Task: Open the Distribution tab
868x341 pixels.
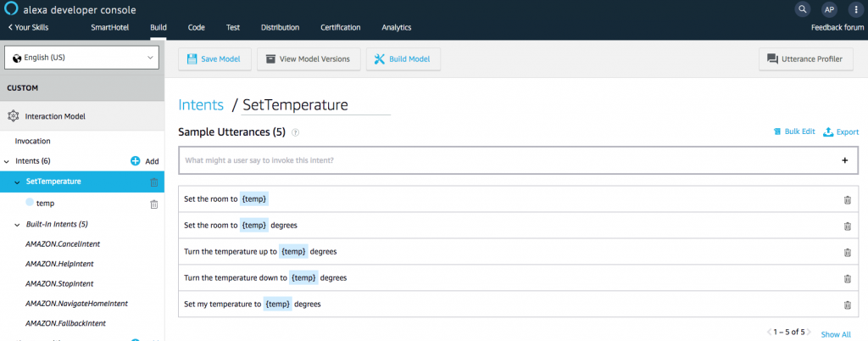Action: pos(280,27)
